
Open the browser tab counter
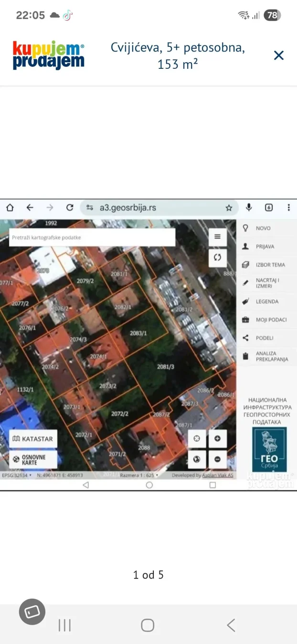click(269, 207)
